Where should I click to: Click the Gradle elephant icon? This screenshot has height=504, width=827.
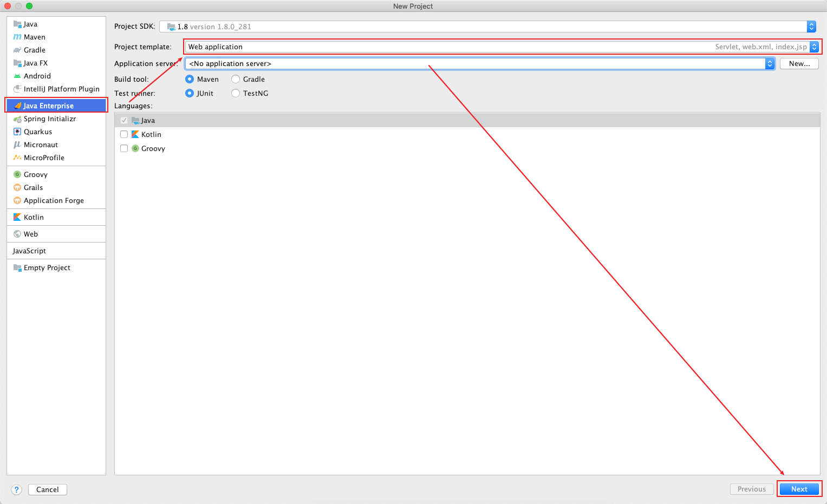[x=17, y=50]
